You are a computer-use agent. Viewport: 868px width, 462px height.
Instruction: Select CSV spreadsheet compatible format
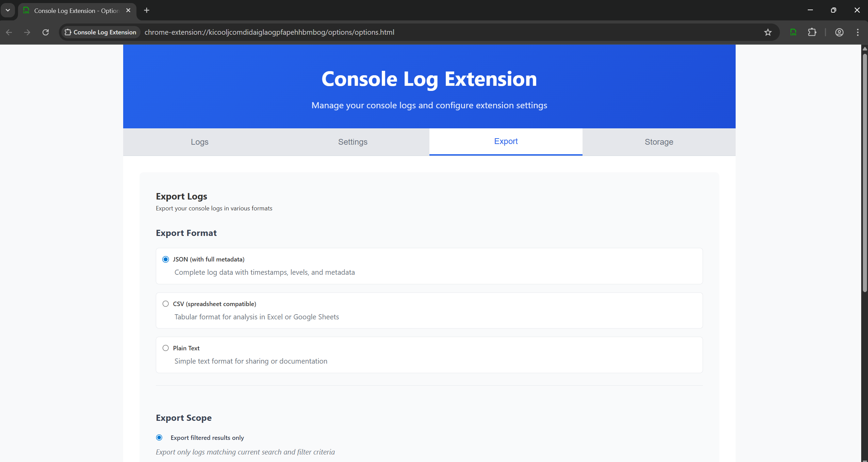point(166,304)
